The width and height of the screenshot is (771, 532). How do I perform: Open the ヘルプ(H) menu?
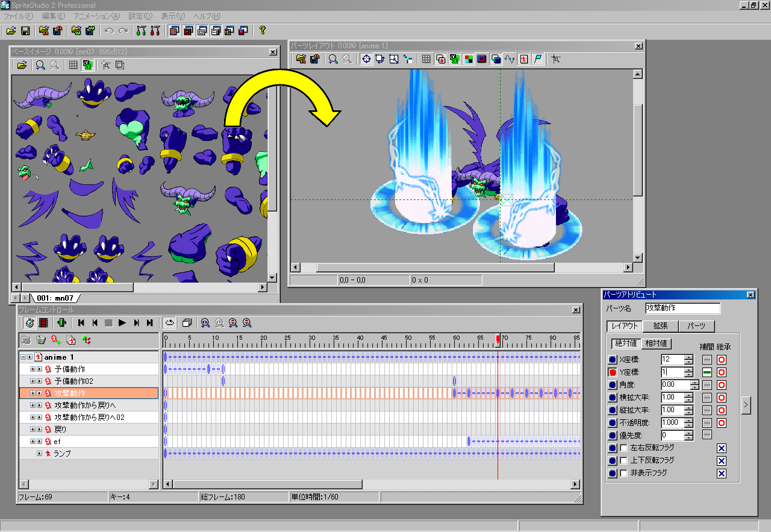[x=207, y=16]
